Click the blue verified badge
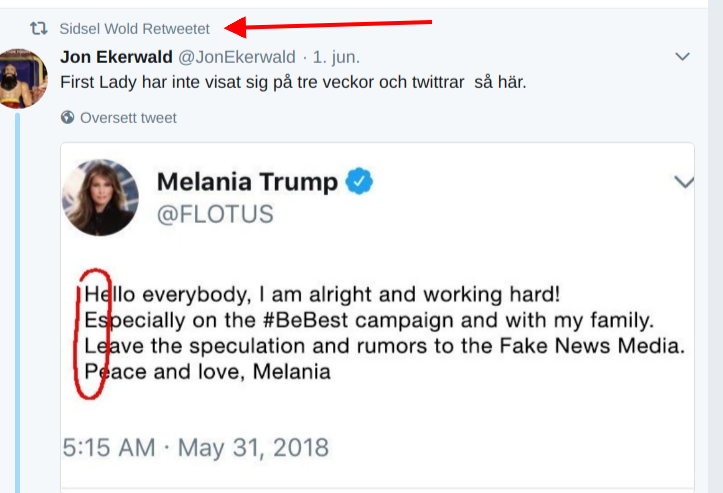Viewport: 723px width, 493px height. point(360,181)
